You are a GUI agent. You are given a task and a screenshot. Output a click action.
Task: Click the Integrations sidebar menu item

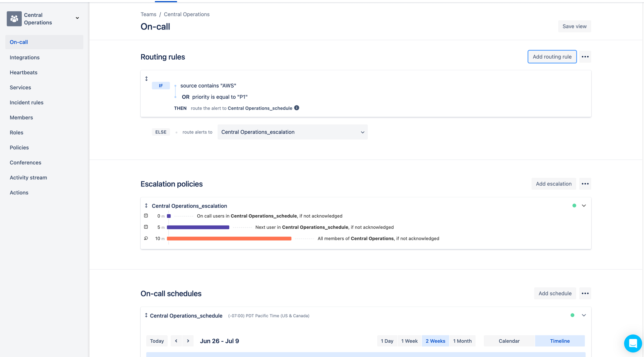coord(24,57)
